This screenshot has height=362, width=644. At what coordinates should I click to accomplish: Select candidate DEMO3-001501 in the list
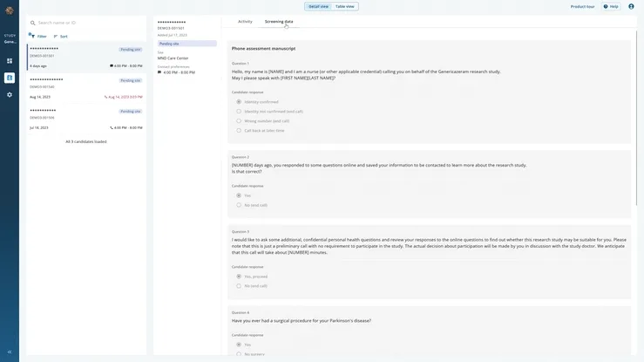(x=86, y=57)
